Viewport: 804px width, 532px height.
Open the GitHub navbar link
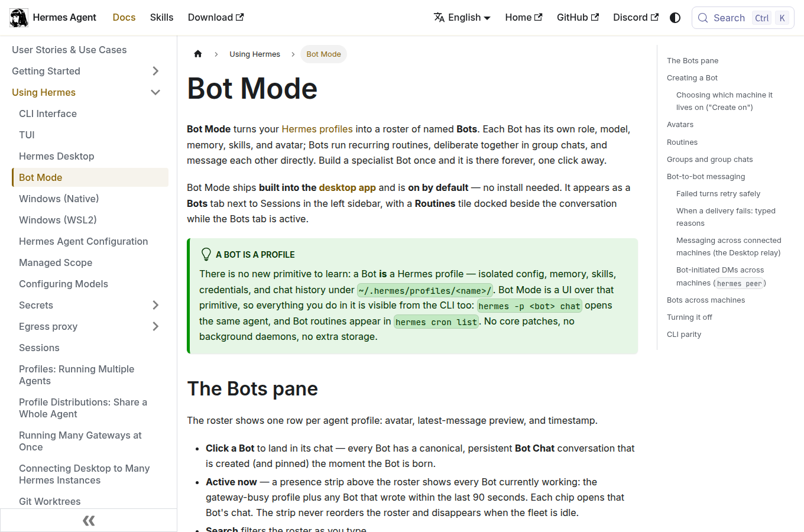pos(578,18)
